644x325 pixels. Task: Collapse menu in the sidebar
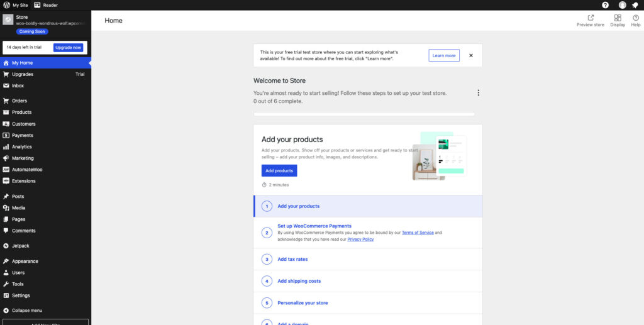click(23, 311)
